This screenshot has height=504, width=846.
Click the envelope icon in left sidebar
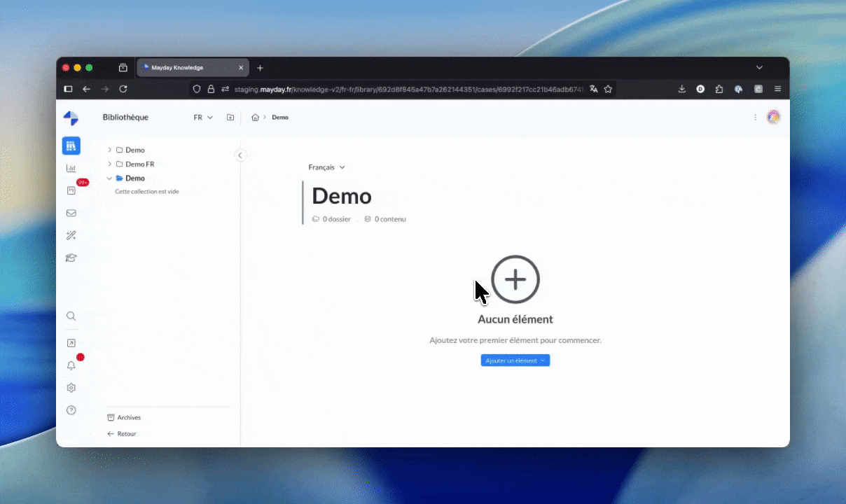(x=71, y=213)
